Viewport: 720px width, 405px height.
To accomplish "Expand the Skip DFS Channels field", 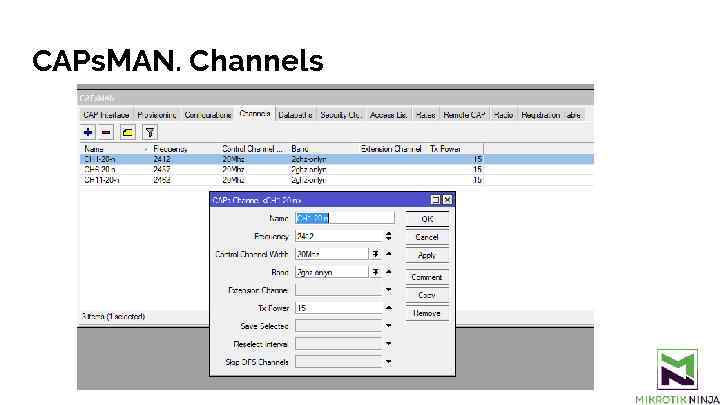I will coord(388,362).
